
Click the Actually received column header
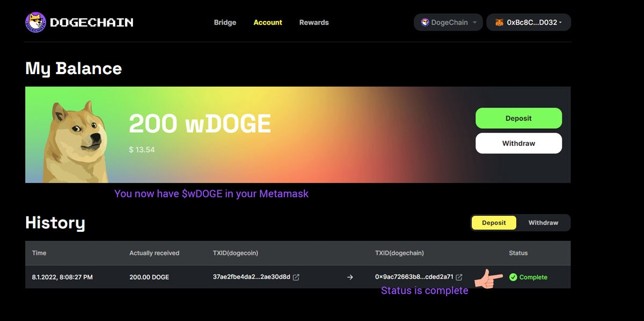(x=155, y=253)
